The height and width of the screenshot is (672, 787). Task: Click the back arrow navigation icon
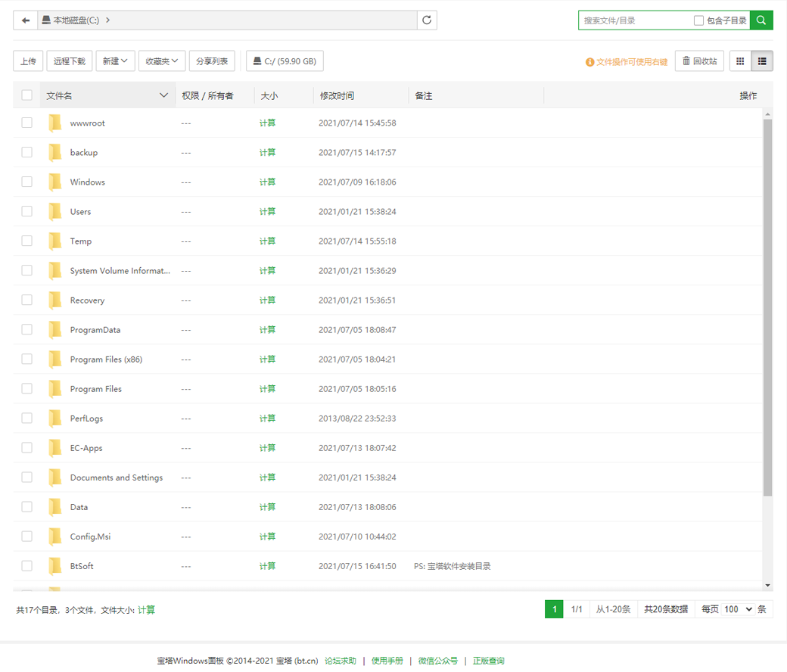click(26, 20)
